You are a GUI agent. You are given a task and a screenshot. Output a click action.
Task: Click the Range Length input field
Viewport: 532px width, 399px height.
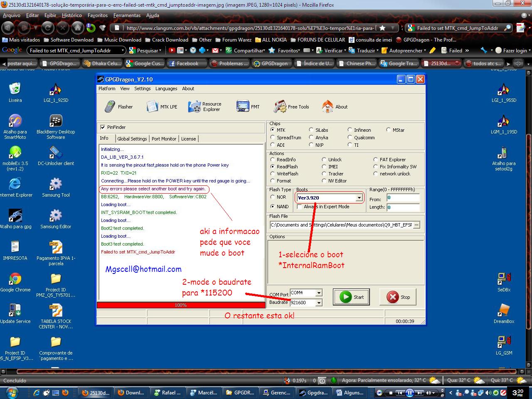(403, 207)
